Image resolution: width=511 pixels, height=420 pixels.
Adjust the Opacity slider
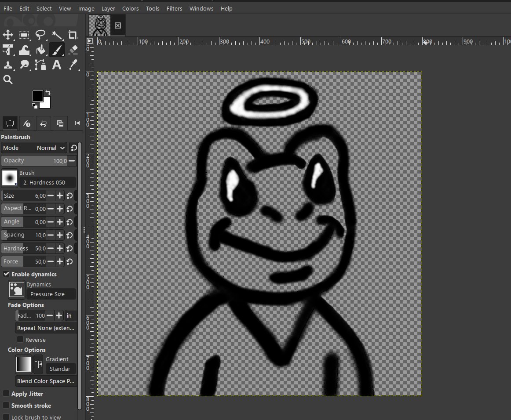pyautogui.click(x=35, y=160)
